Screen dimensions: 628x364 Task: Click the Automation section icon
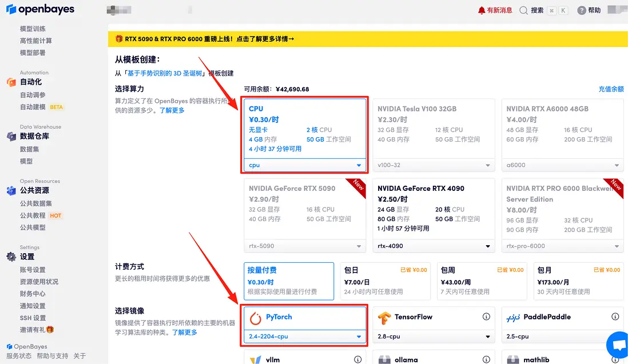(x=11, y=82)
